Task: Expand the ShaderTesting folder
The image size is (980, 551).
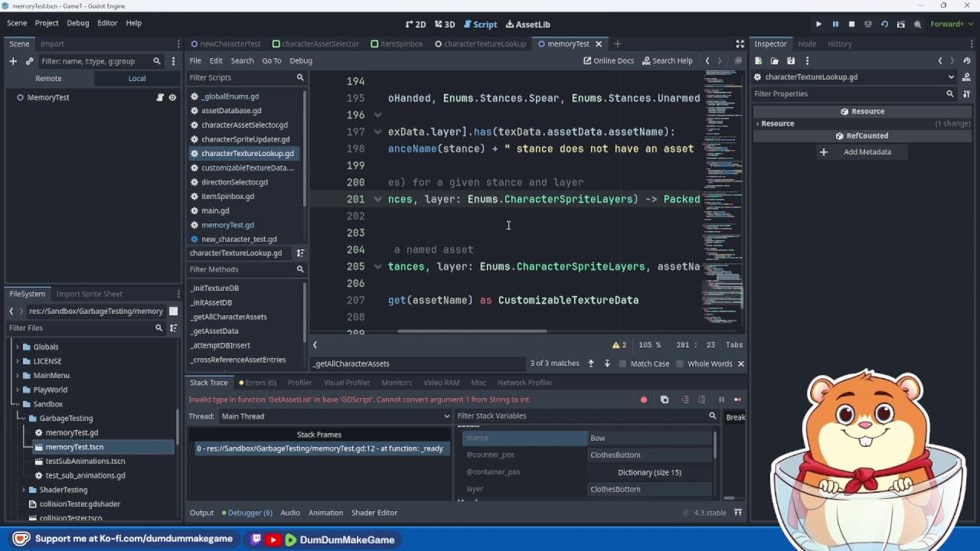Action: point(24,490)
